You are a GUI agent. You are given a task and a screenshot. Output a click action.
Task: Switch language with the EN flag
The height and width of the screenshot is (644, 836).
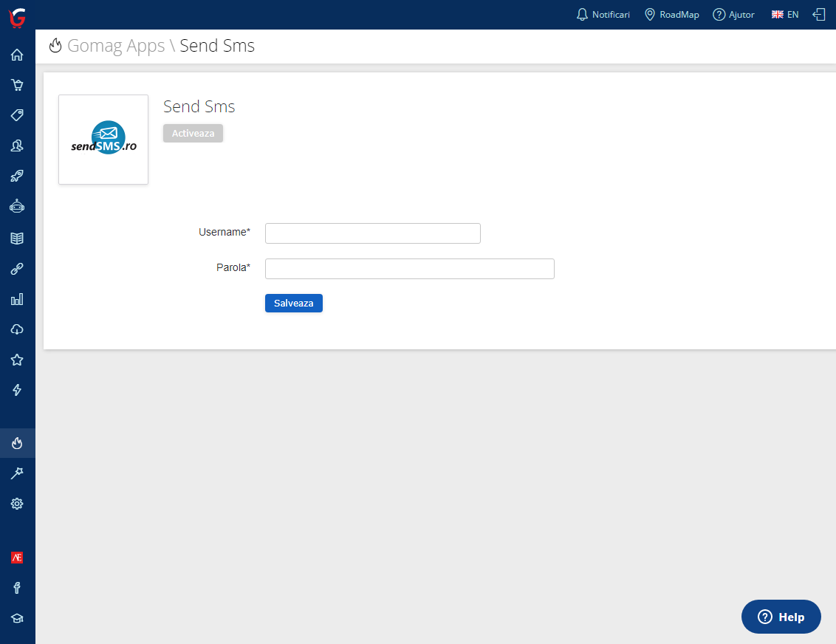[785, 14]
